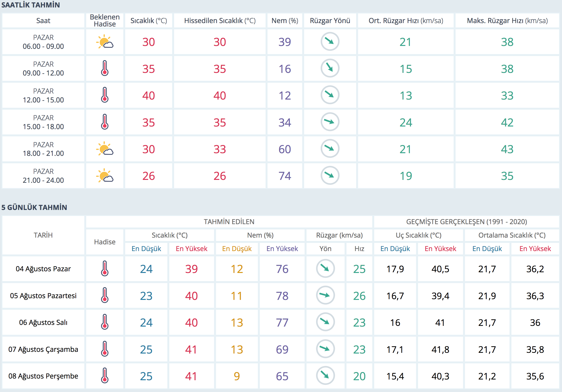Image resolution: width=562 pixels, height=392 pixels.
Task: Click the Maks. Rüzgar Hızı column header
Action: tap(507, 20)
